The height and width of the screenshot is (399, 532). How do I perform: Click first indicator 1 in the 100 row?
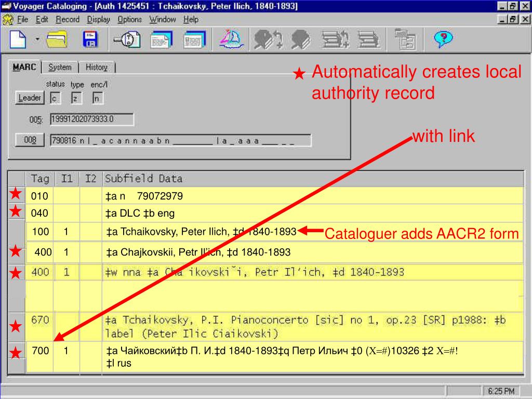[66, 232]
